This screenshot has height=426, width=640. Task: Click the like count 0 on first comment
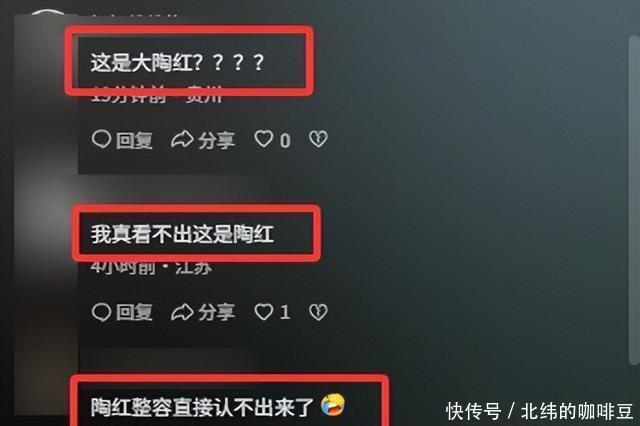[285, 141]
